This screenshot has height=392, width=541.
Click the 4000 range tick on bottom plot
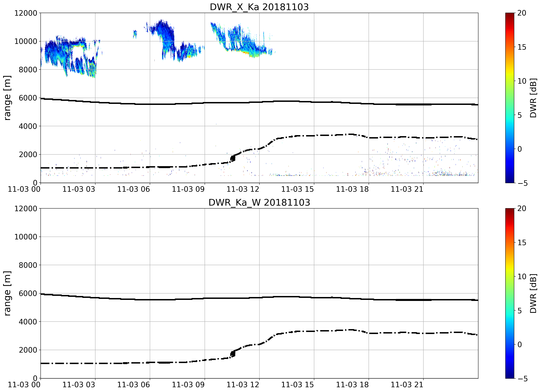pos(28,322)
